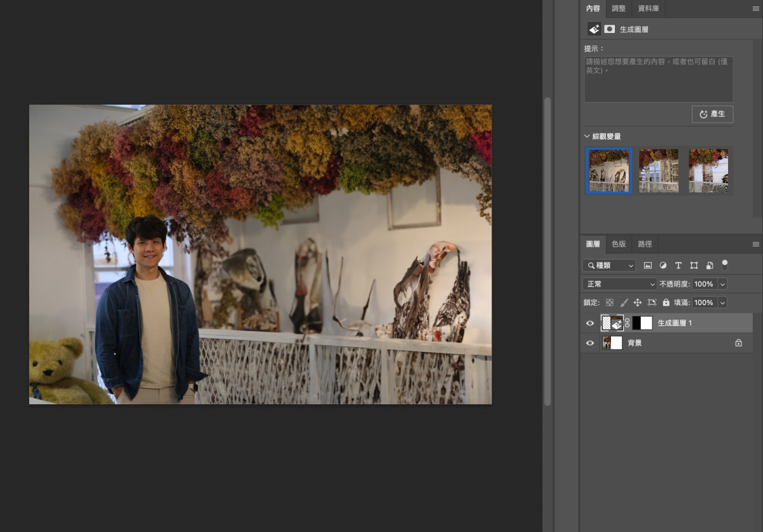
Task: Open the 不透明度 opacity dropdown arrow
Action: [722, 284]
